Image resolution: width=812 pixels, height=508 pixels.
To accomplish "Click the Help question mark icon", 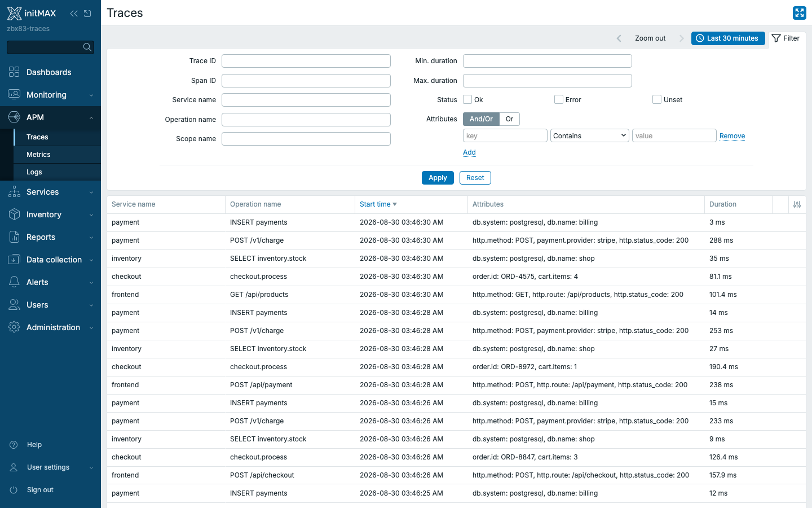I will (x=14, y=445).
